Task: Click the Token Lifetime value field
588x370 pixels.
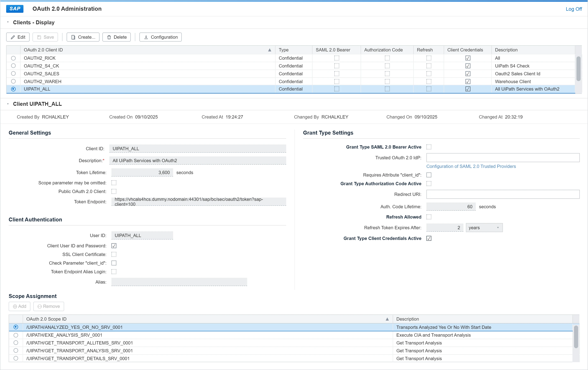Action: [x=142, y=172]
